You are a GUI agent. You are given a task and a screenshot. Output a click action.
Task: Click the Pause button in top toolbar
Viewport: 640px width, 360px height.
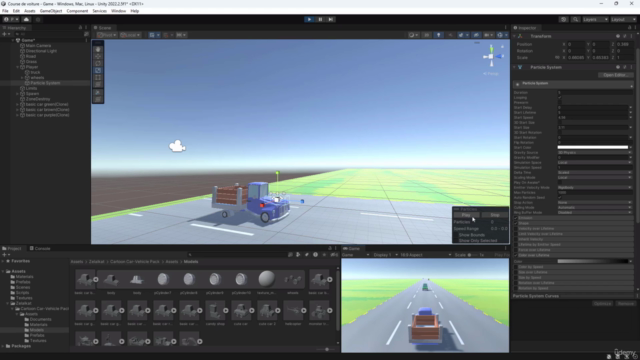click(320, 19)
